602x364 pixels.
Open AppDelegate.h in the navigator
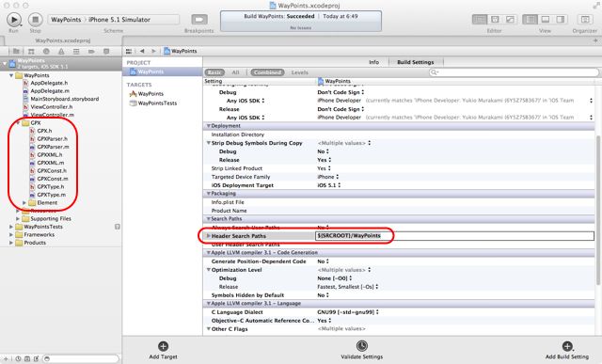[x=49, y=83]
